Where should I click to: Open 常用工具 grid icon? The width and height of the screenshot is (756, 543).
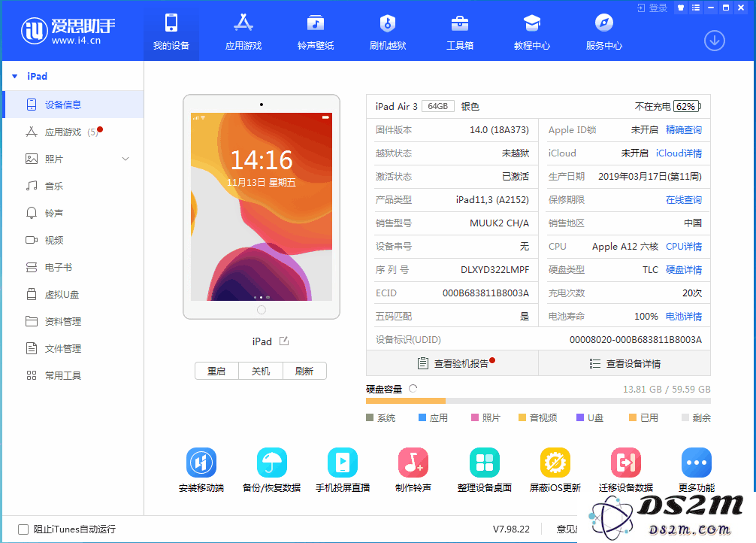point(32,375)
